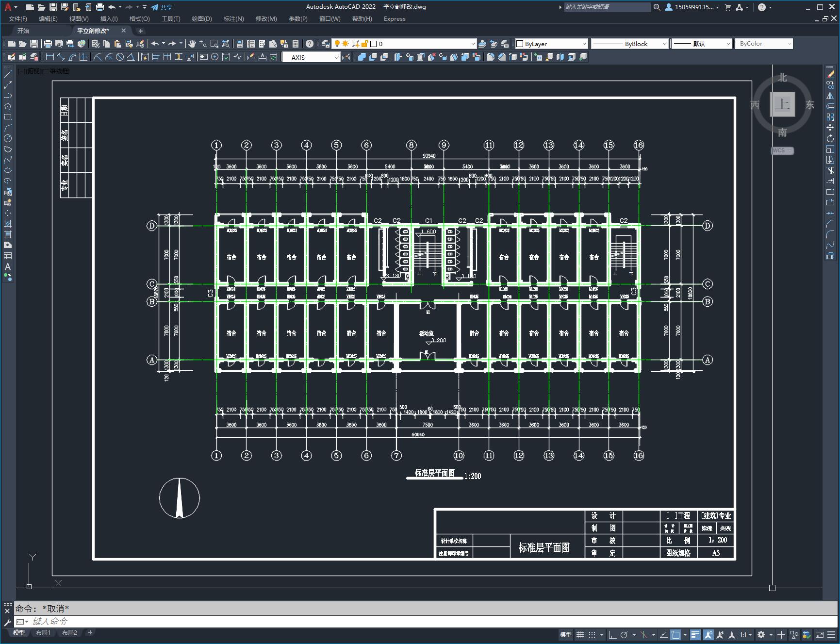Open the Customization menu icon in status bar

pyautogui.click(x=831, y=634)
